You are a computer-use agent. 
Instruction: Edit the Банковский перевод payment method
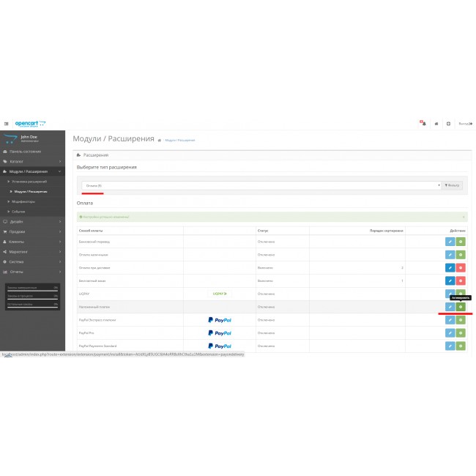tap(450, 242)
